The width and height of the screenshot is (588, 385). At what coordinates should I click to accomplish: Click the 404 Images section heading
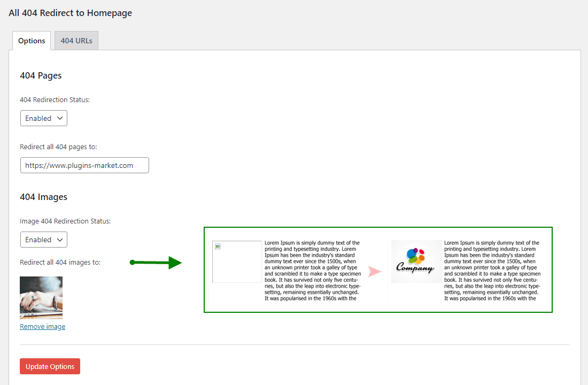pos(43,197)
